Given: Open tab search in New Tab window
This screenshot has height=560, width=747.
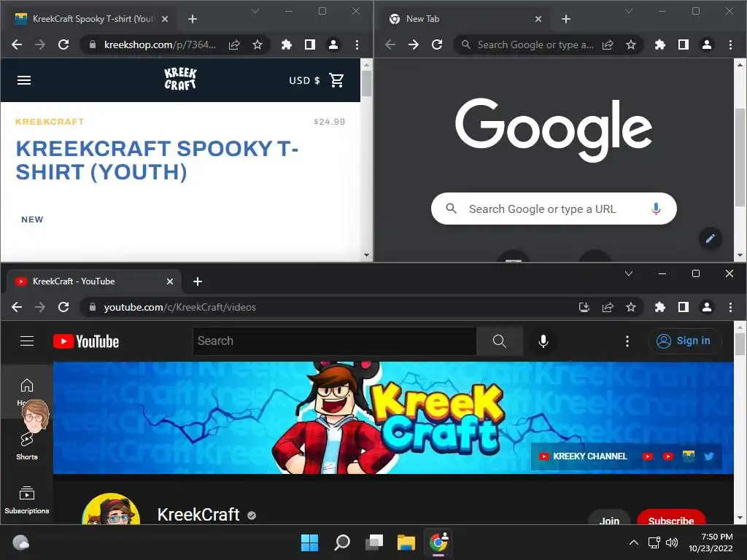Looking at the screenshot, I should click(629, 11).
